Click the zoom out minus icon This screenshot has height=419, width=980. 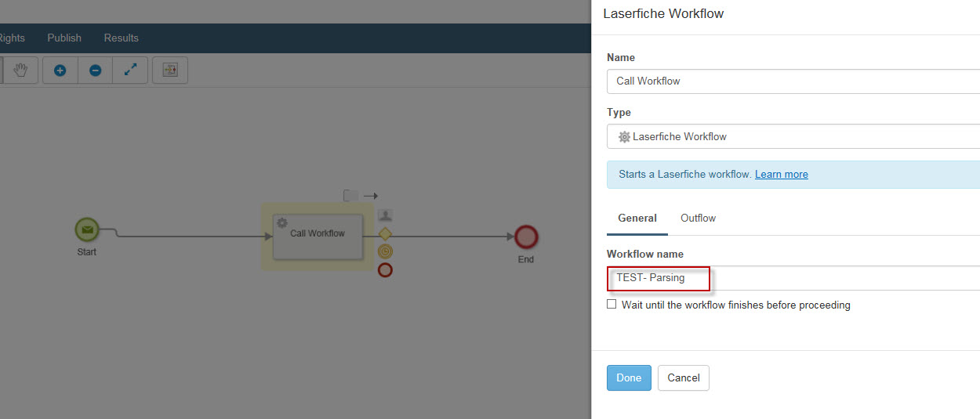95,70
